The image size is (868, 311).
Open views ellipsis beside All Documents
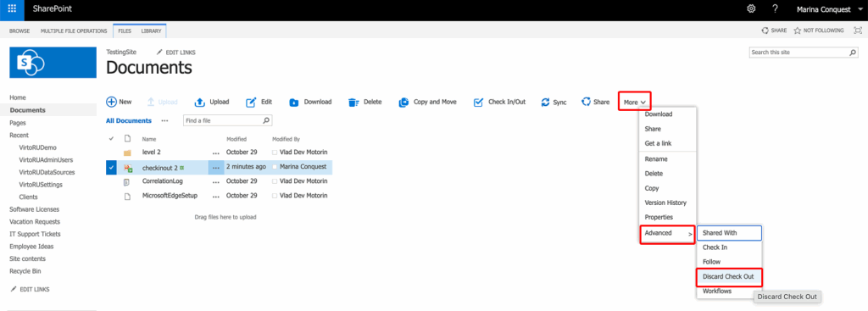(x=164, y=120)
